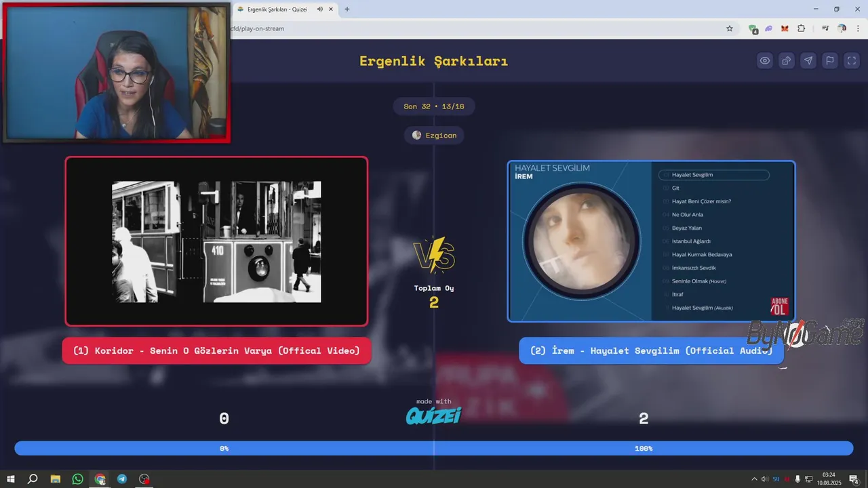The width and height of the screenshot is (868, 488).
Task: Click the red square tray icon
Action: [787, 479]
